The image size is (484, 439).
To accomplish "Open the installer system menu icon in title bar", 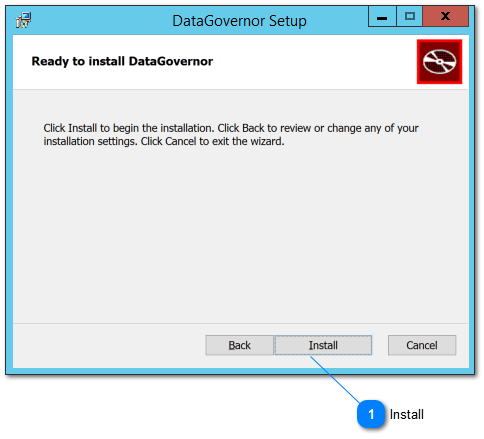I will pyautogui.click(x=23, y=20).
